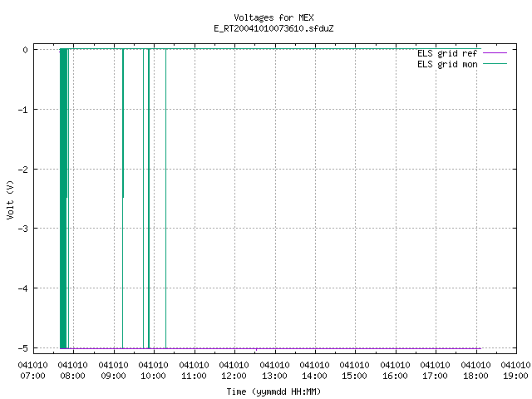This screenshot has width=532, height=399.
Task: Click the y-axis tick label '-2'
Action: pos(23,170)
